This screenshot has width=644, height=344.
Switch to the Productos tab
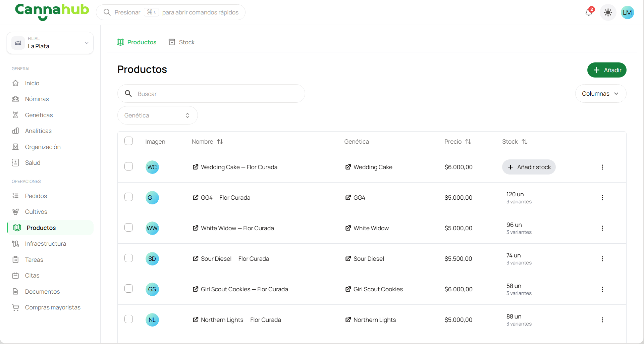(x=137, y=42)
